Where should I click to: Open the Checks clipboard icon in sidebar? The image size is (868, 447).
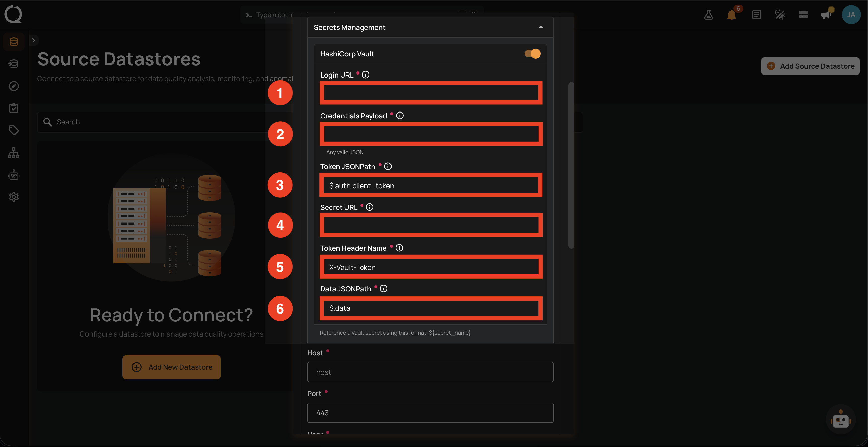tap(14, 108)
